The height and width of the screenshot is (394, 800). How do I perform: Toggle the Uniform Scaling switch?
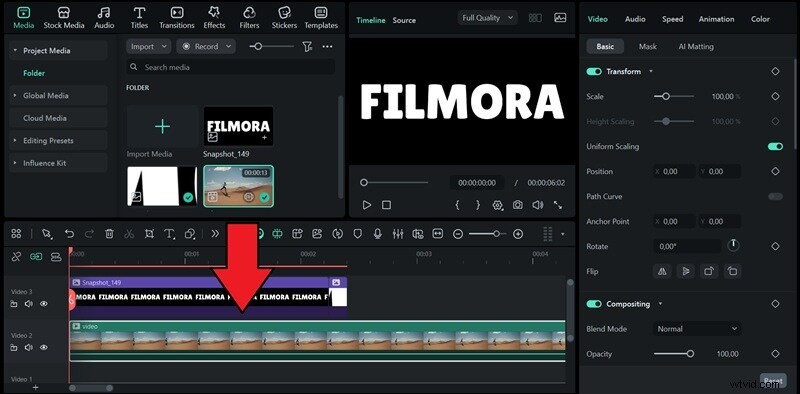(776, 146)
